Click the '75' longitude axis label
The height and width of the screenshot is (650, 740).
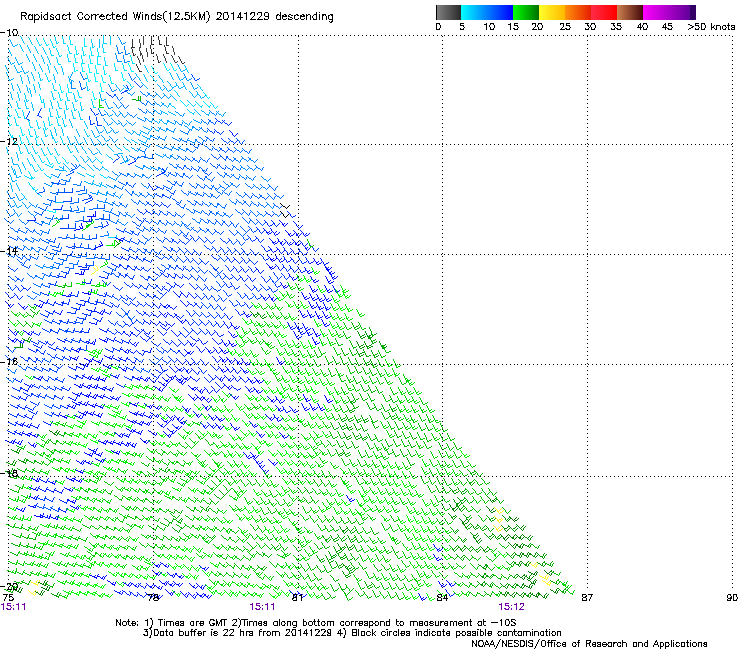(8, 597)
